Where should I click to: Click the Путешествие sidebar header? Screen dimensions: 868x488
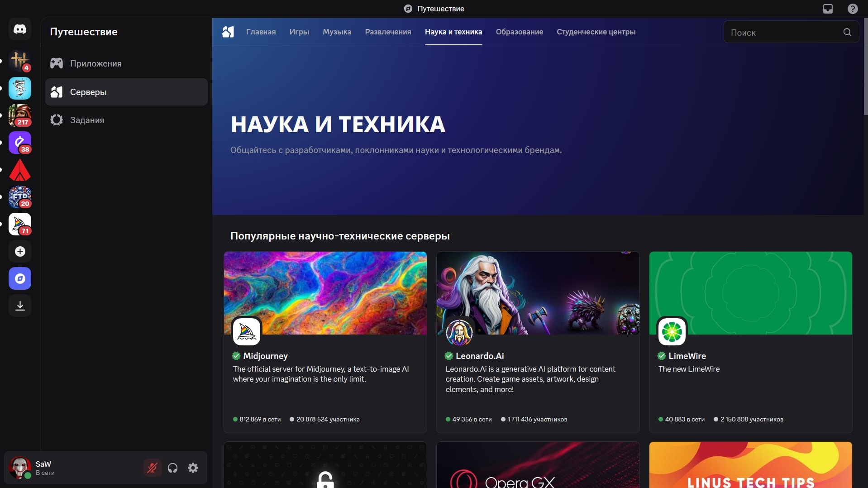84,32
